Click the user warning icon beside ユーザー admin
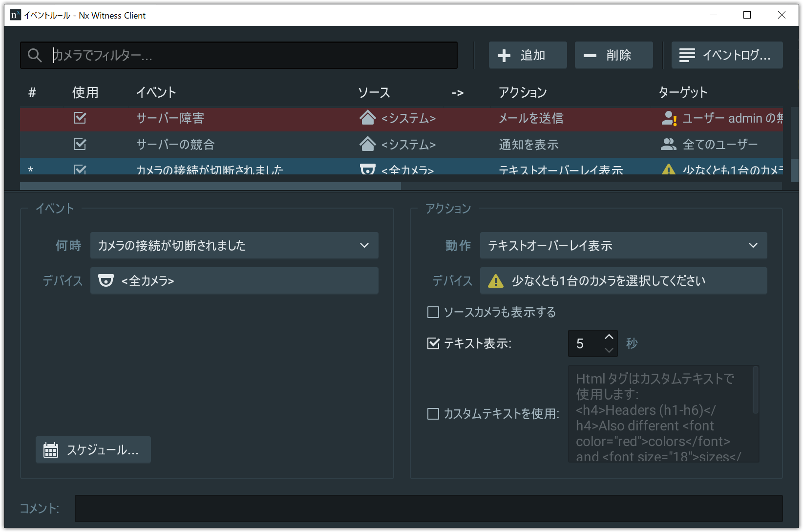The height and width of the screenshot is (532, 803). (668, 118)
